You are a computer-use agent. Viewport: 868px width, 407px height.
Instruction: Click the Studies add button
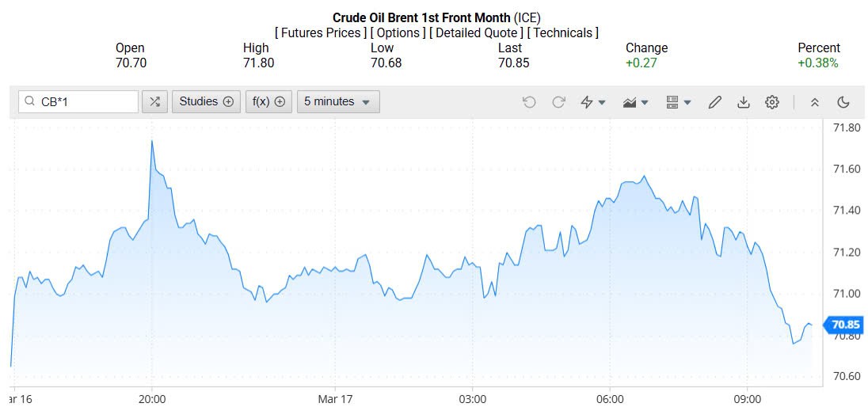pos(206,101)
